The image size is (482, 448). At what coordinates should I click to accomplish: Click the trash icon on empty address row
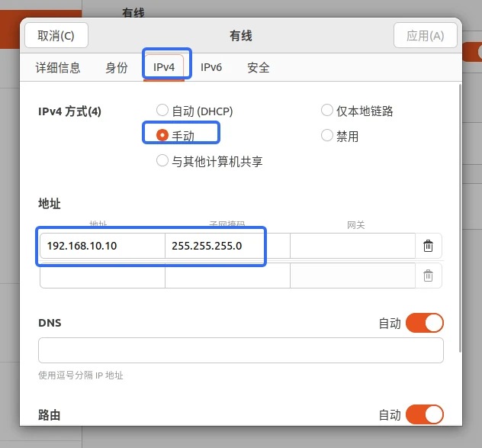pyautogui.click(x=428, y=276)
